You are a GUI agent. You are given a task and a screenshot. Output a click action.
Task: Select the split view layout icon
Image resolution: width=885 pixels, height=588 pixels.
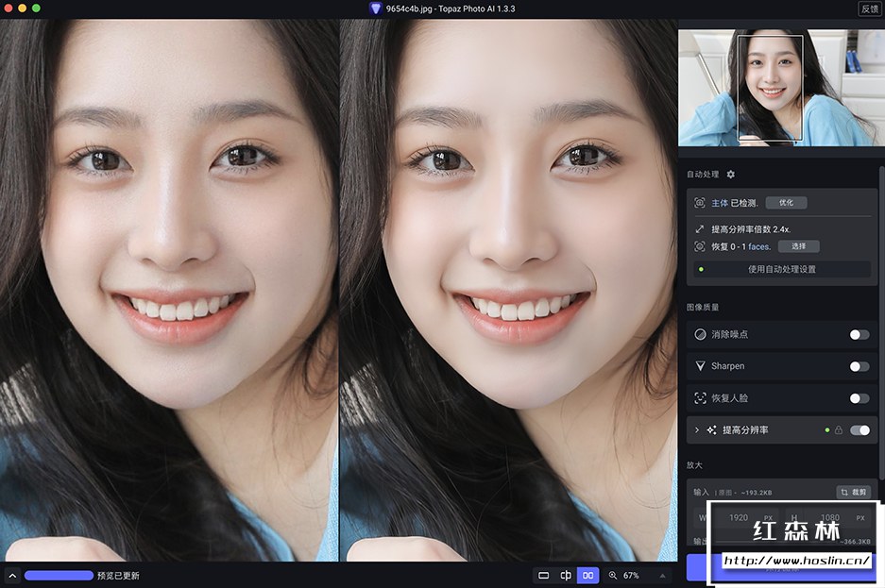[x=566, y=576]
